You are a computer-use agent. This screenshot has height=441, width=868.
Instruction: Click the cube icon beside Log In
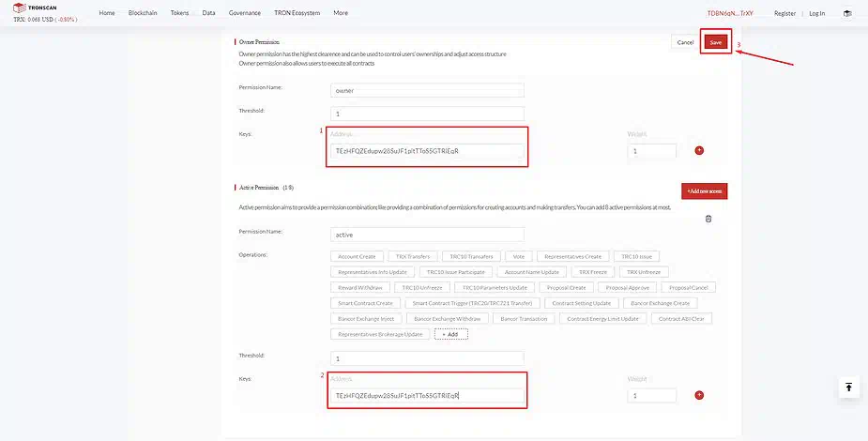(x=847, y=13)
